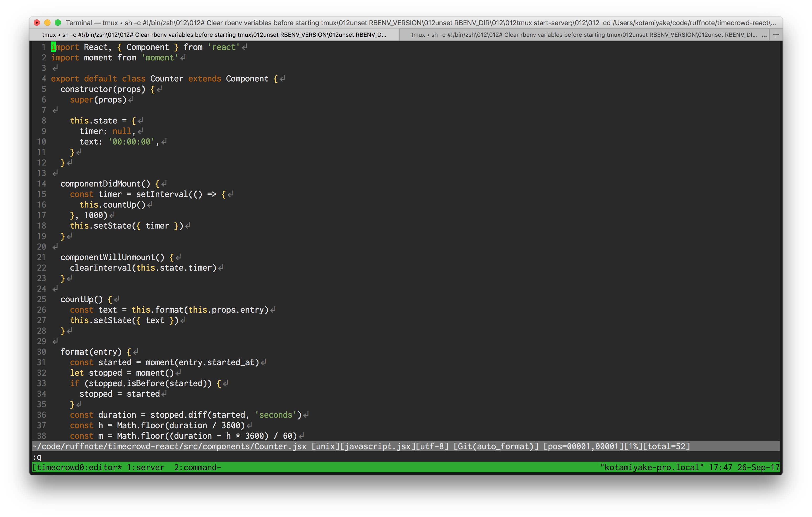Click the [unix] file format indicator
This screenshot has width=812, height=517.
point(326,446)
